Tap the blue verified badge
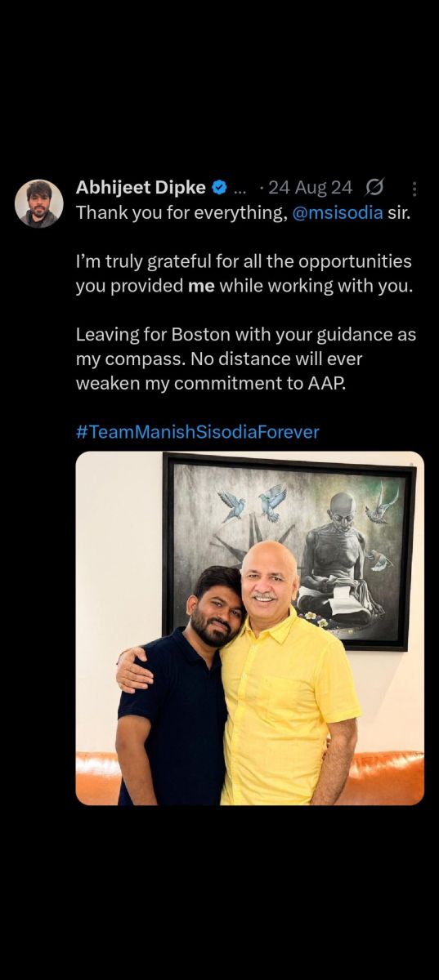The image size is (439, 980). tap(219, 188)
